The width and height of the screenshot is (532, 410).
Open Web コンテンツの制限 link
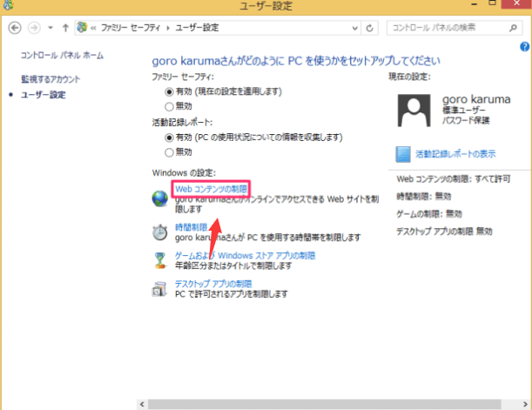[x=211, y=189]
